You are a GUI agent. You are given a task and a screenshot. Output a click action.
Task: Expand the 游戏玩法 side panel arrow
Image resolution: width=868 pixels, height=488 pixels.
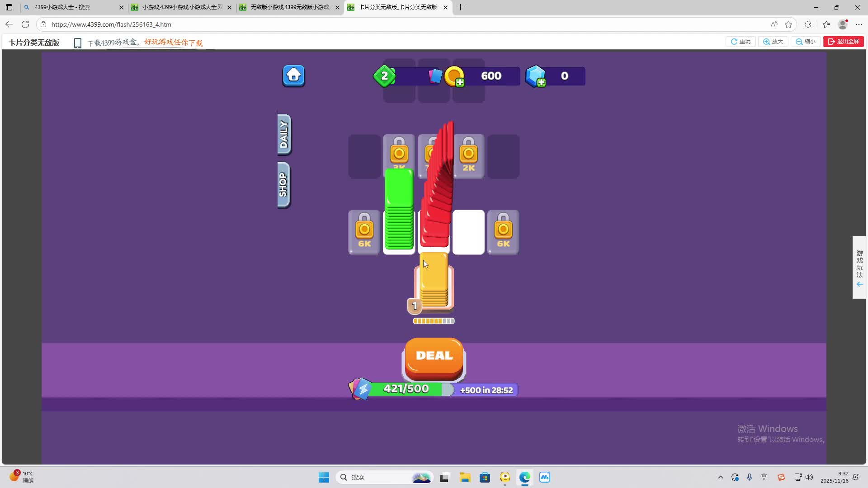tap(859, 284)
